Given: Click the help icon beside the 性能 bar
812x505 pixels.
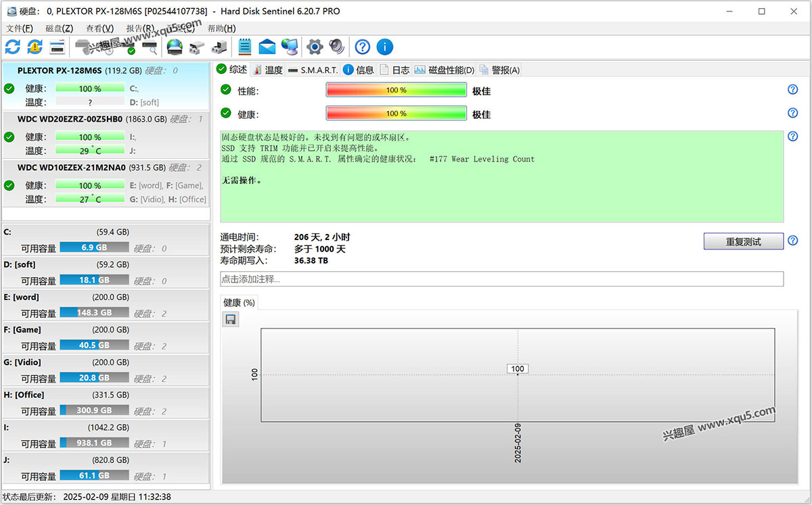Looking at the screenshot, I should tap(793, 90).
